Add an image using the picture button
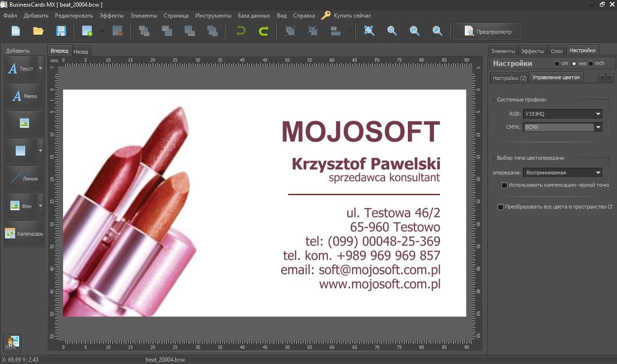The width and height of the screenshot is (617, 364). tap(24, 123)
